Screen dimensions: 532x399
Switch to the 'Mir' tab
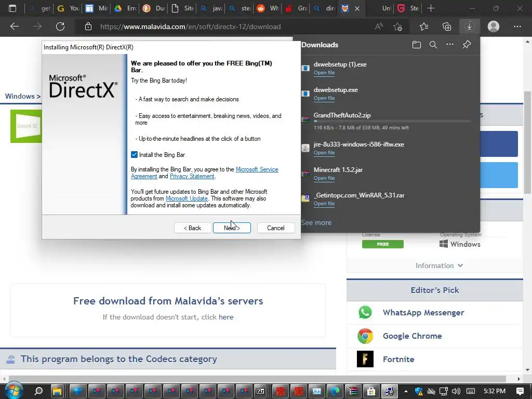96,8
